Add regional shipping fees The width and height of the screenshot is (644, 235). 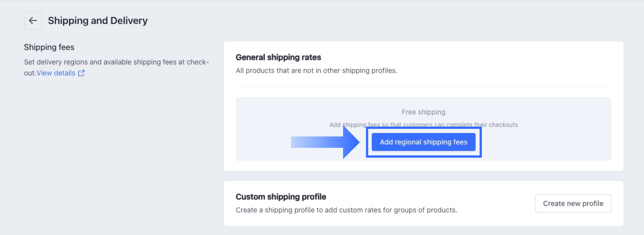tap(424, 142)
